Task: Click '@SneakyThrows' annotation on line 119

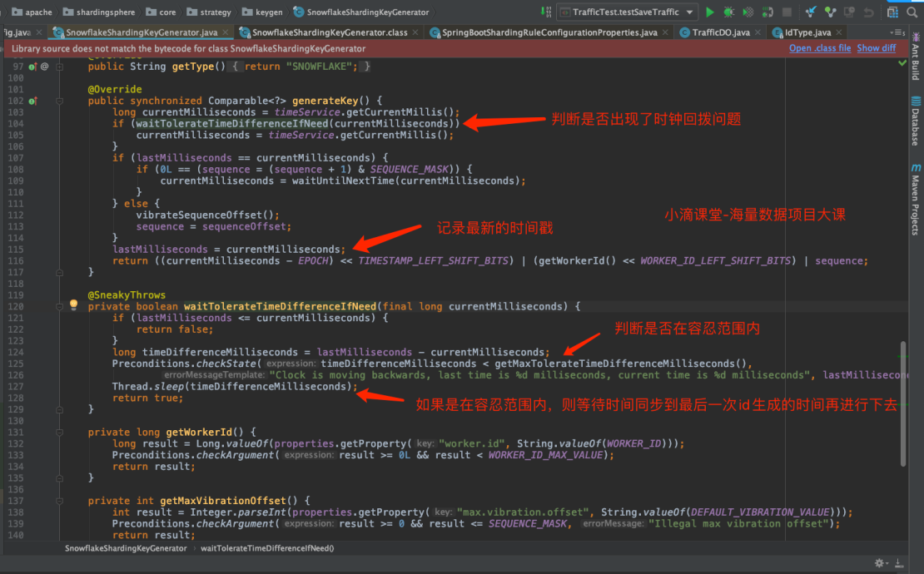Action: (x=127, y=295)
